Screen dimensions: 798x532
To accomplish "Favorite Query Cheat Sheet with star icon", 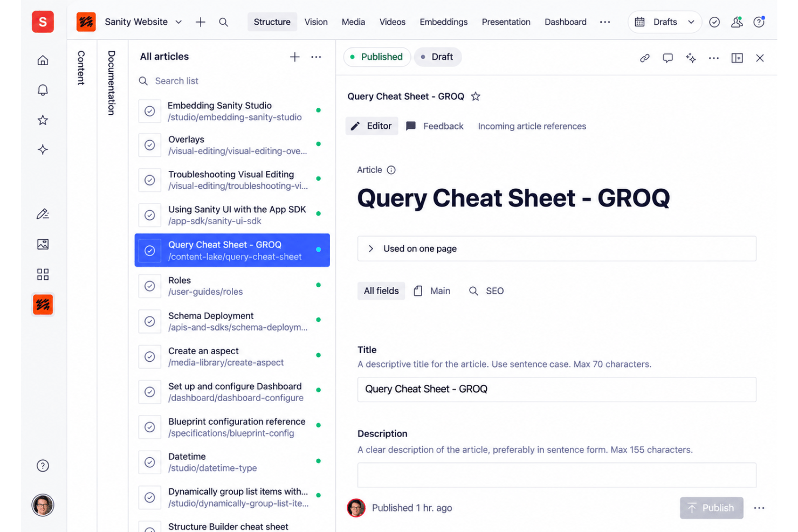I will [476, 96].
